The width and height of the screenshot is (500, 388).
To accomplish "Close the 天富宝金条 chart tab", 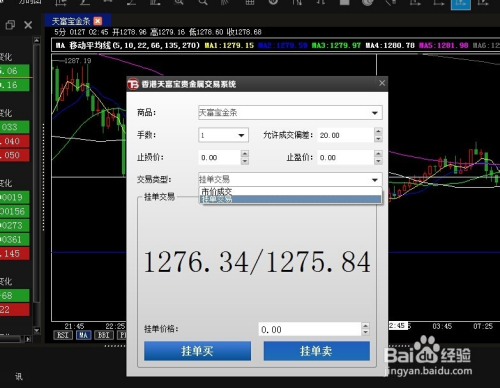I will pyautogui.click(x=98, y=21).
